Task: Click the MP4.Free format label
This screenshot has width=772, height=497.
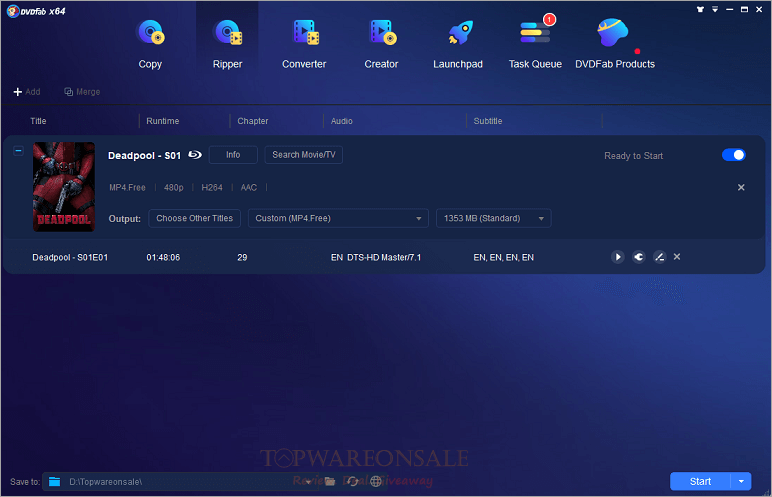Action: coord(127,187)
